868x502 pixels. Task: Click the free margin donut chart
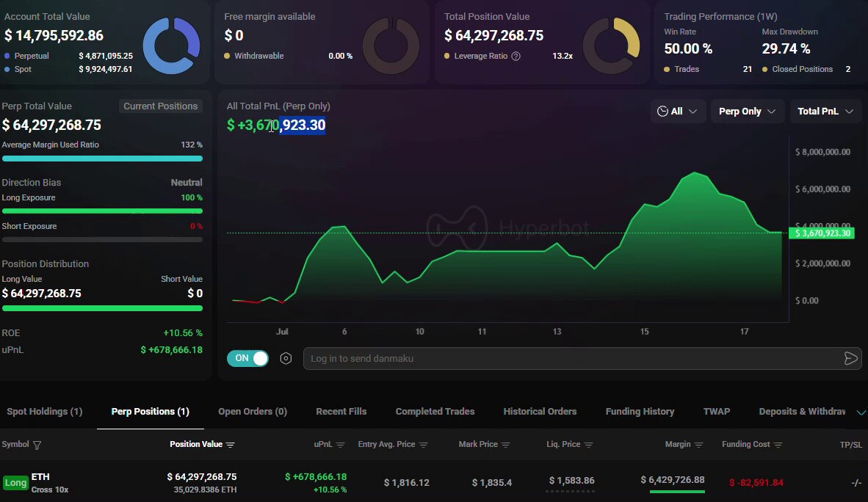(x=391, y=46)
